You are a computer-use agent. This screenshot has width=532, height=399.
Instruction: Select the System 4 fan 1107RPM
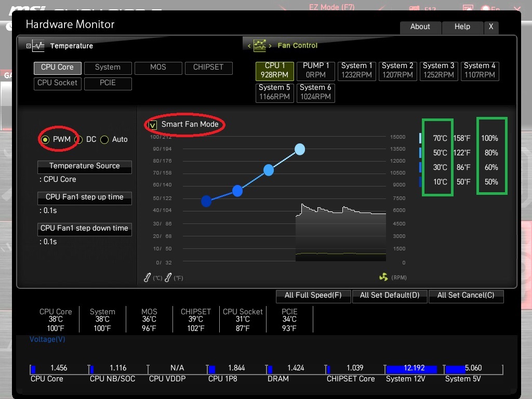pyautogui.click(x=480, y=71)
